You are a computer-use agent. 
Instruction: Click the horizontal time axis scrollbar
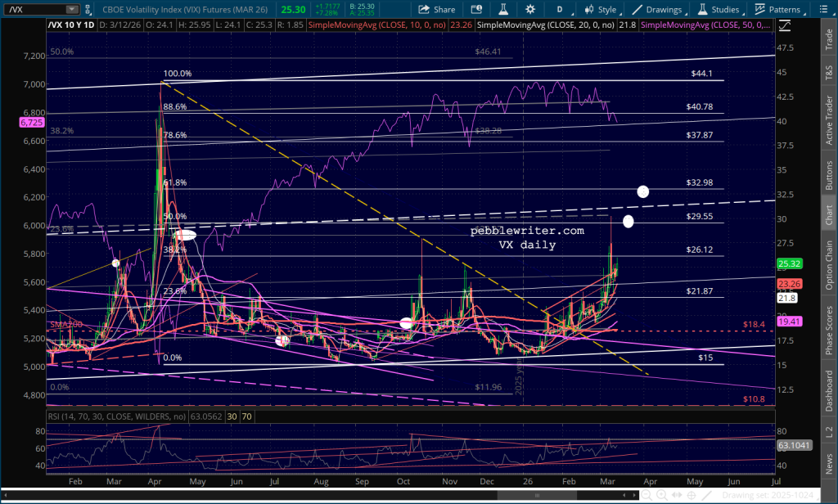coord(327,496)
